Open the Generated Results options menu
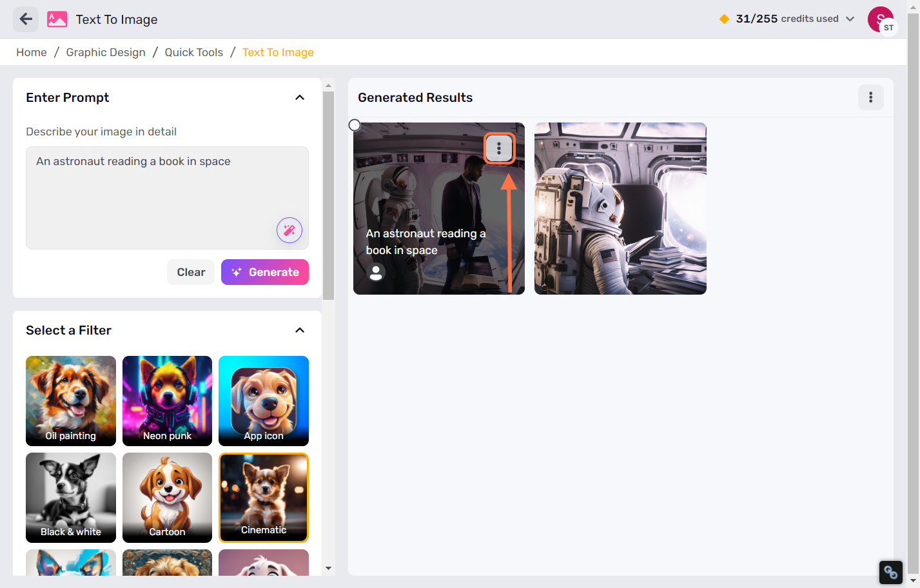Viewport: 920px width, 588px height. click(870, 97)
